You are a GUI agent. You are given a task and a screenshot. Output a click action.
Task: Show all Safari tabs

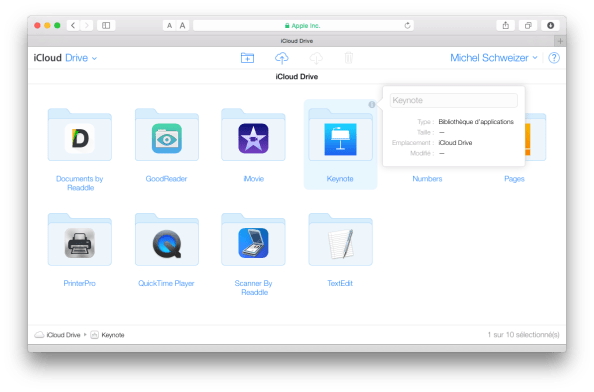click(x=528, y=25)
